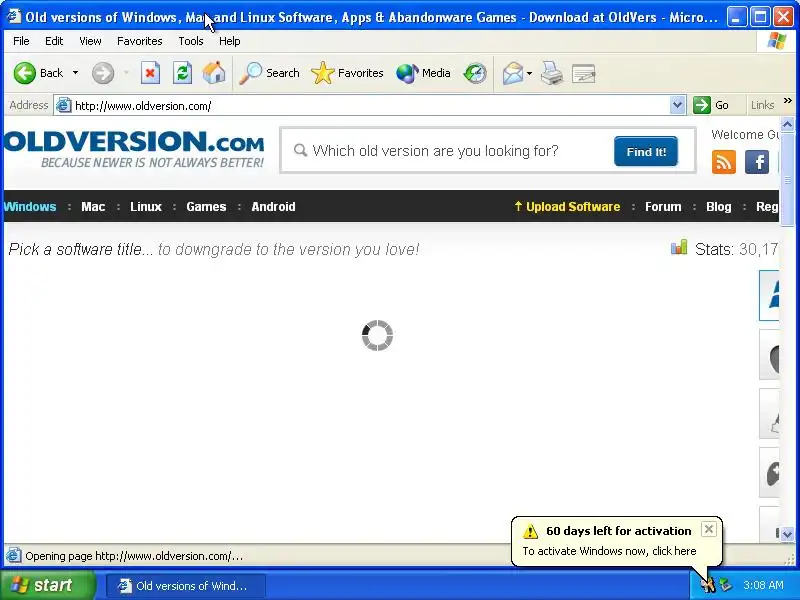Select the Android category in navigation
800x600 pixels.
pos(273,207)
